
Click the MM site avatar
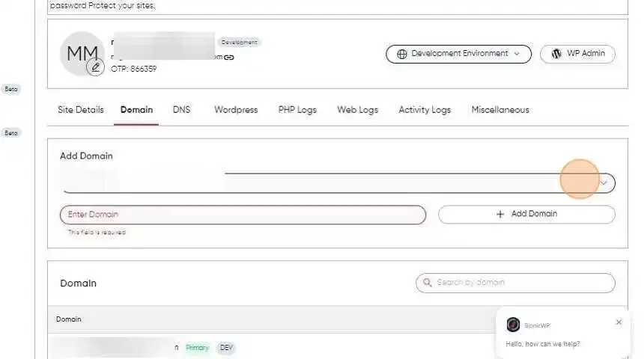coord(82,53)
